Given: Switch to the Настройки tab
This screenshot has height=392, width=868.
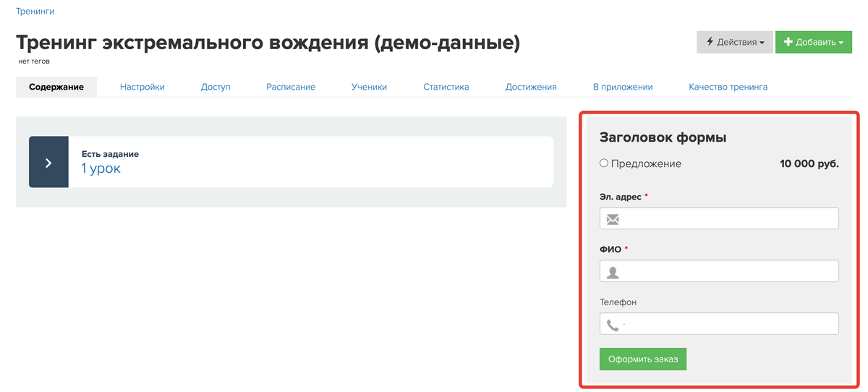Looking at the screenshot, I should pyautogui.click(x=142, y=87).
